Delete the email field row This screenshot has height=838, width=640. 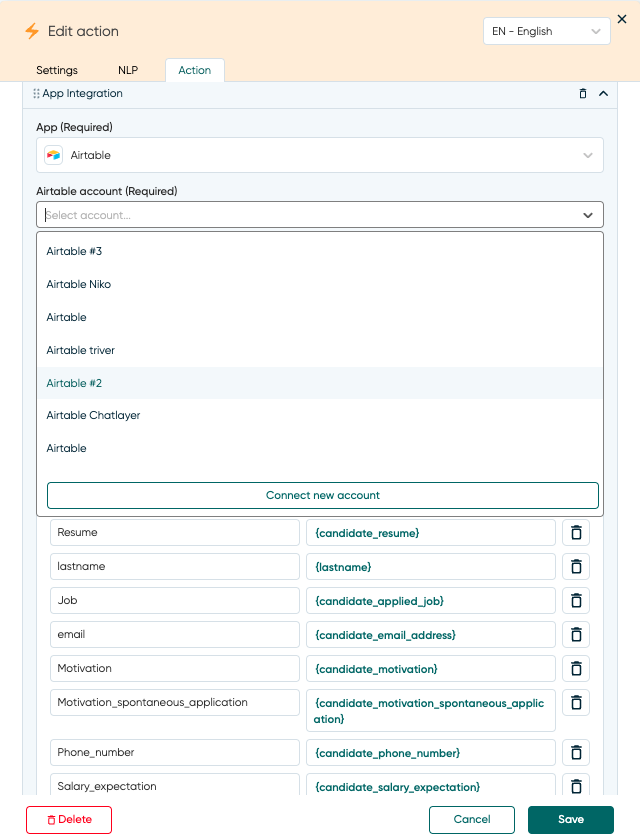click(x=576, y=635)
